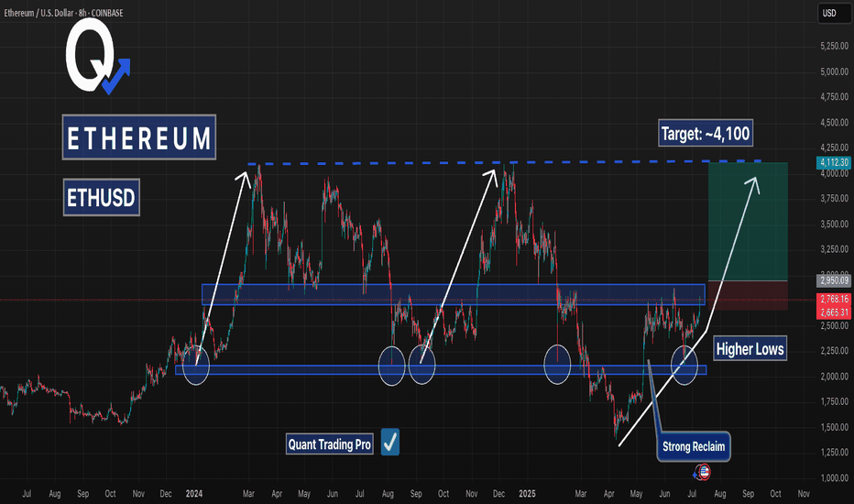Open the US flag economic event marker
This screenshot has width=854, height=504.
704,472
